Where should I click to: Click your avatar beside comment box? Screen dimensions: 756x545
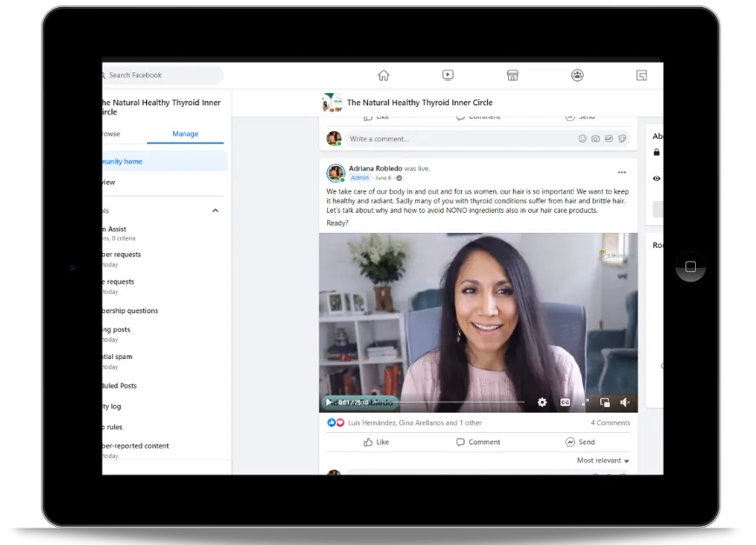coord(334,139)
